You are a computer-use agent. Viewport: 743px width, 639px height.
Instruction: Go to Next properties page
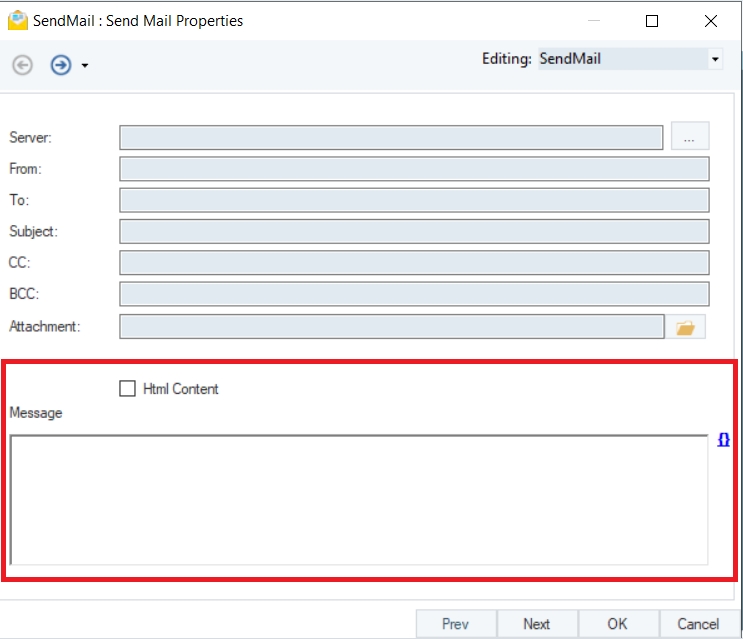pos(537,624)
